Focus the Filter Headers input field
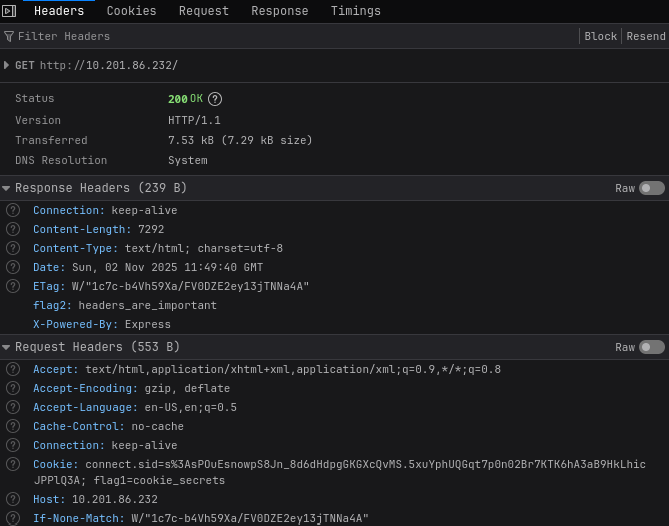 click(290, 36)
